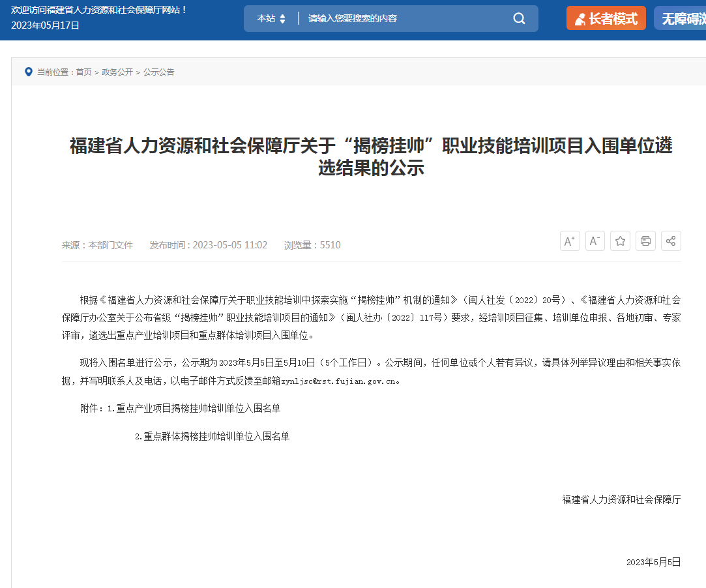Open attachment 2 重点群体揭榜挂帅培训单位入围名单
Screen dimensions: 706x588
(212, 436)
